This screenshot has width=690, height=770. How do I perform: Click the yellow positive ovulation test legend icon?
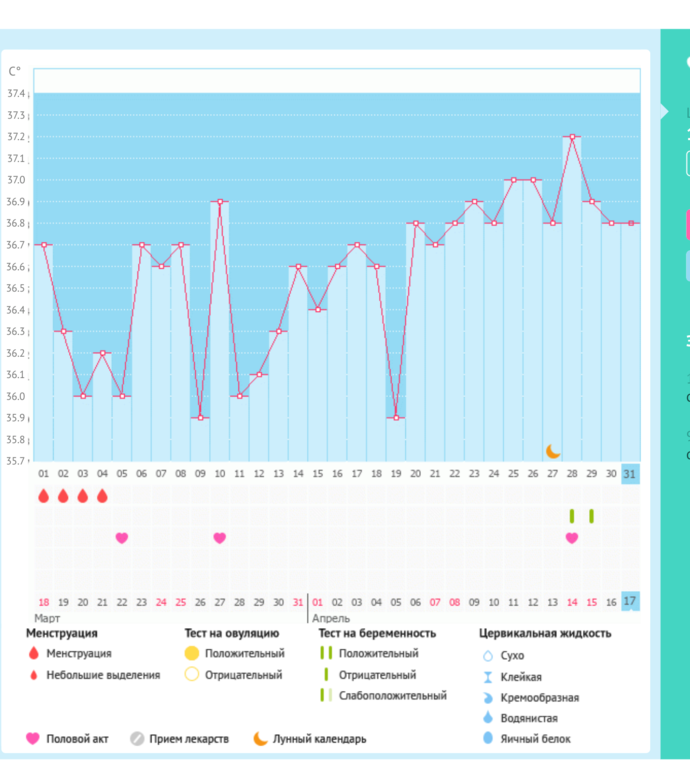pyautogui.click(x=191, y=653)
